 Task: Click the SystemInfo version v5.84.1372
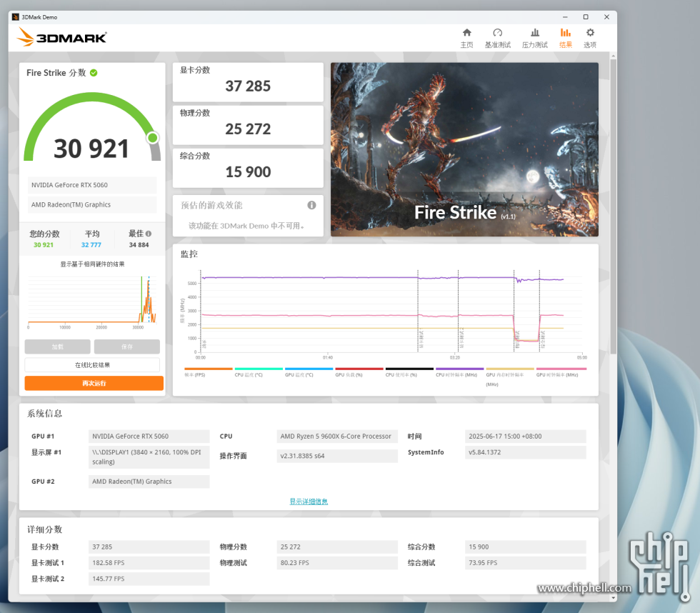tap(526, 452)
